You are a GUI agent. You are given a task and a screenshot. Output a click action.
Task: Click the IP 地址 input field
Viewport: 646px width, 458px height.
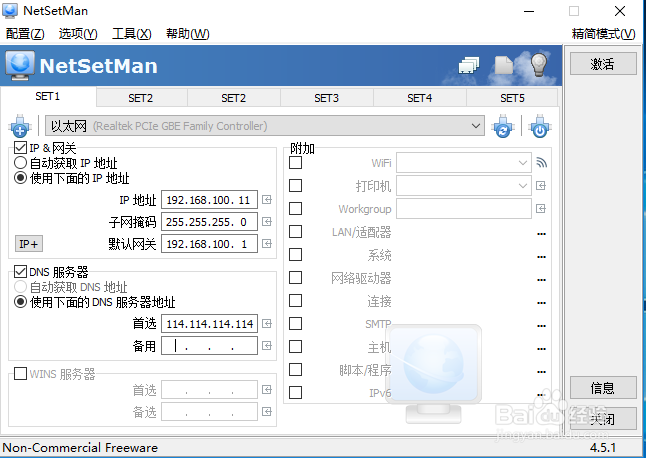(x=209, y=200)
